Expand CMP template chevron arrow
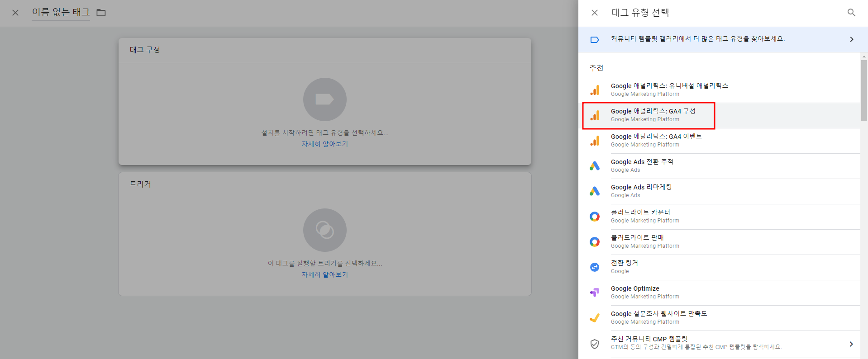 (851, 344)
